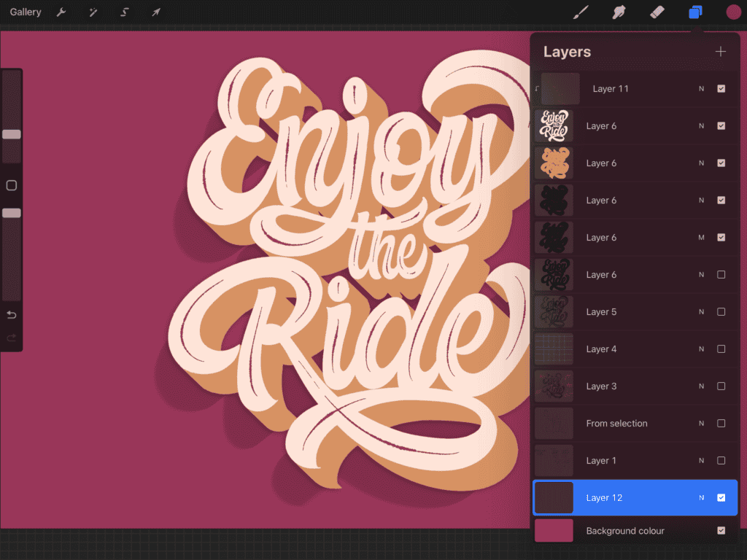Screen dimensions: 747x560
Task: Open the Actions menu with the wrench icon
Action: click(x=62, y=12)
